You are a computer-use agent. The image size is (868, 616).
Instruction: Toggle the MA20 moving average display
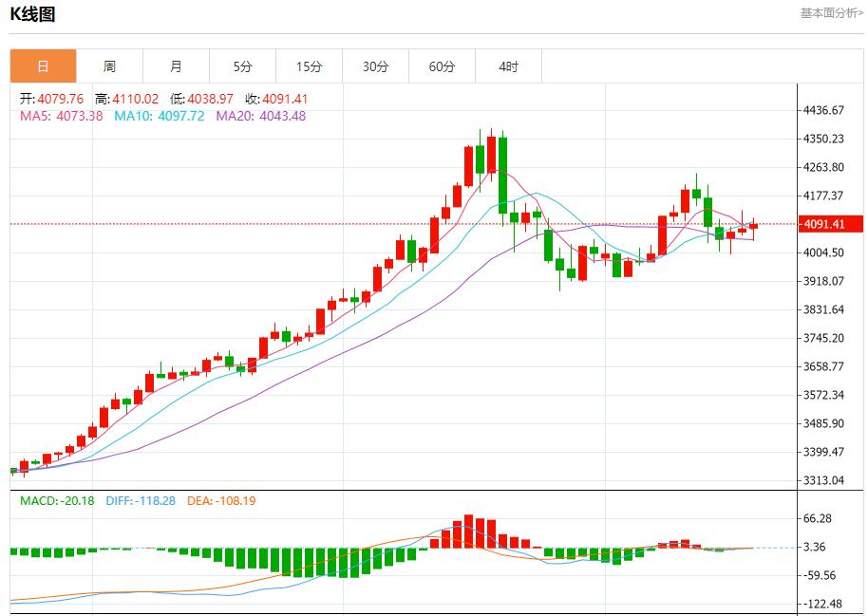pos(239,116)
